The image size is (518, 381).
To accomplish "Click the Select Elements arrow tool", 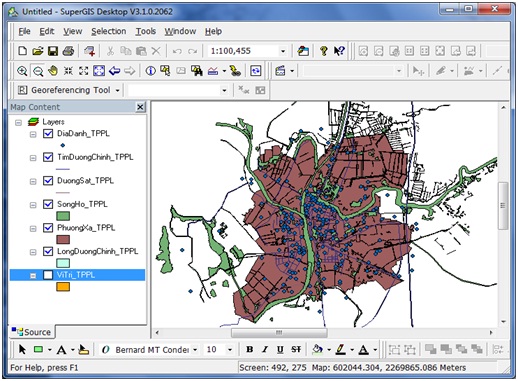I will (22, 349).
